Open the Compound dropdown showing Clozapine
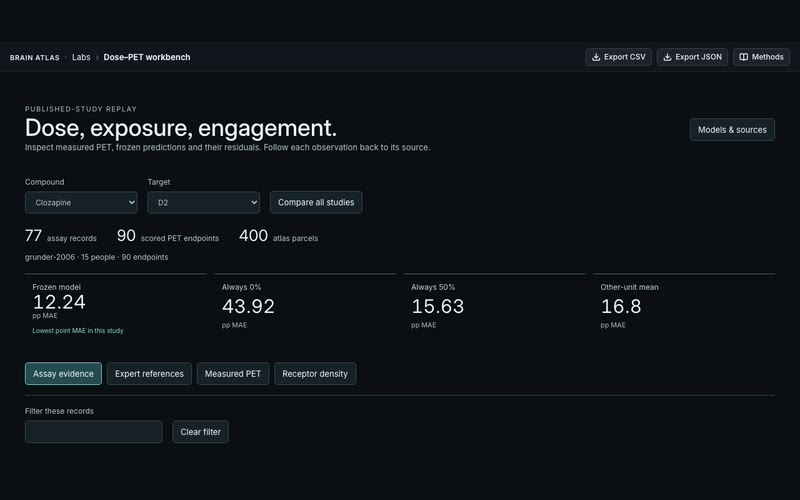Image resolution: width=800 pixels, height=500 pixels. click(x=81, y=203)
